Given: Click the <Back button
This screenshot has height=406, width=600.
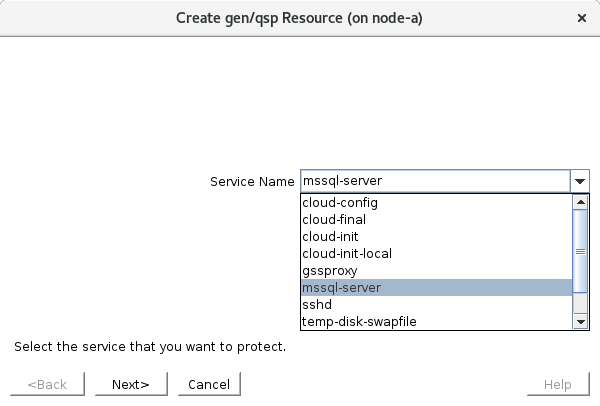Looking at the screenshot, I should [47, 384].
